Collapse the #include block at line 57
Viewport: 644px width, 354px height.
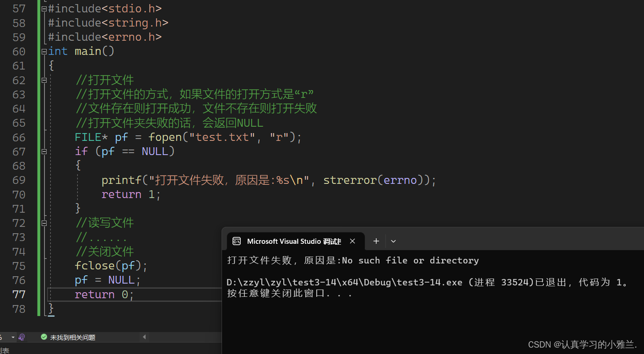click(44, 9)
